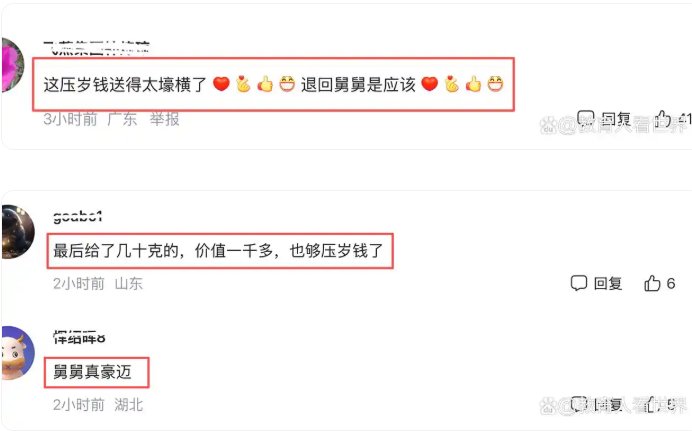Click the reply bubble icon on goabc1's comment
The width and height of the screenshot is (692, 434).
pyautogui.click(x=579, y=283)
